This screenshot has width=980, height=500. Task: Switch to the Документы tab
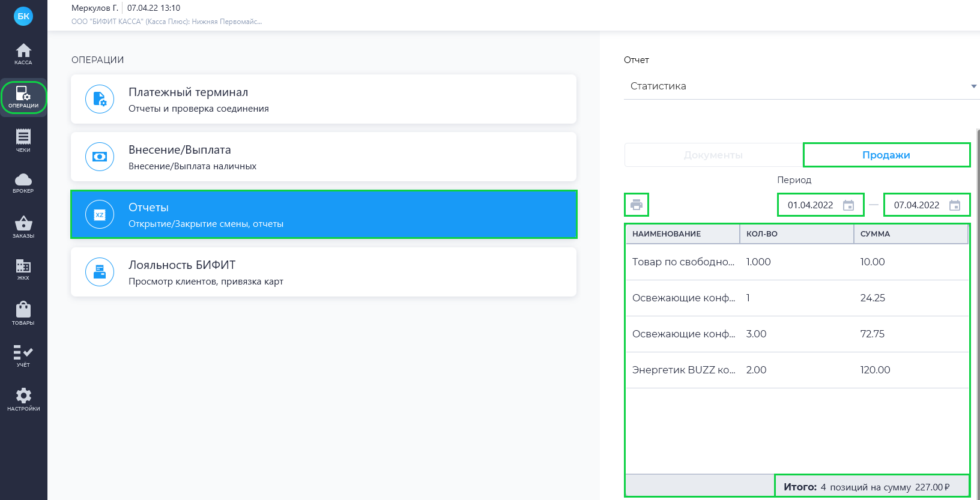[x=713, y=155]
